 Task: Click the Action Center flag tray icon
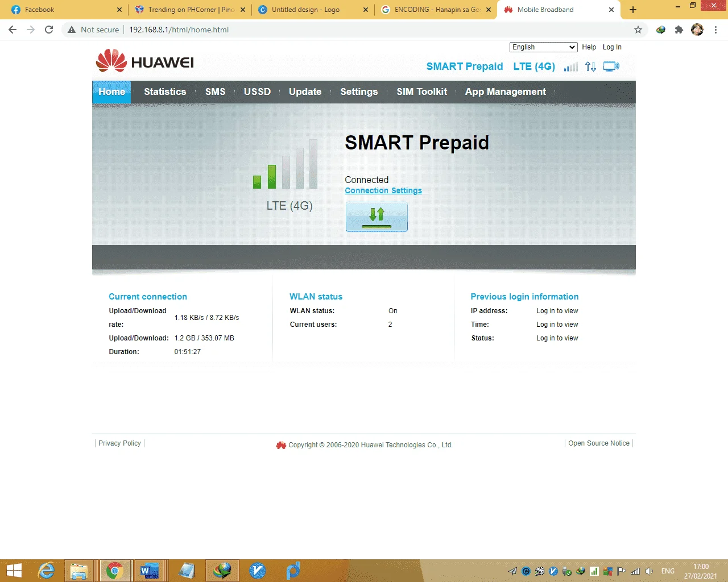click(x=622, y=571)
